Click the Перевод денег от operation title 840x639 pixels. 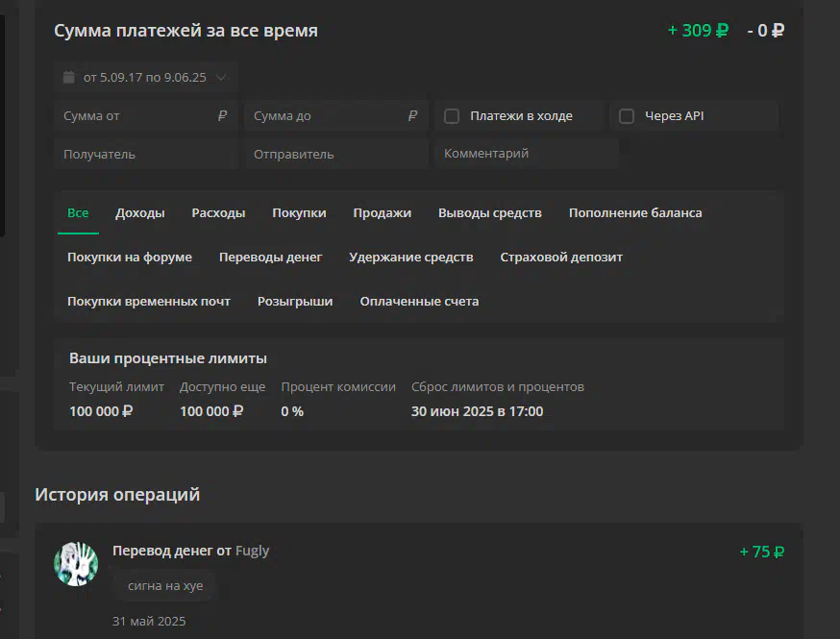[x=172, y=551]
